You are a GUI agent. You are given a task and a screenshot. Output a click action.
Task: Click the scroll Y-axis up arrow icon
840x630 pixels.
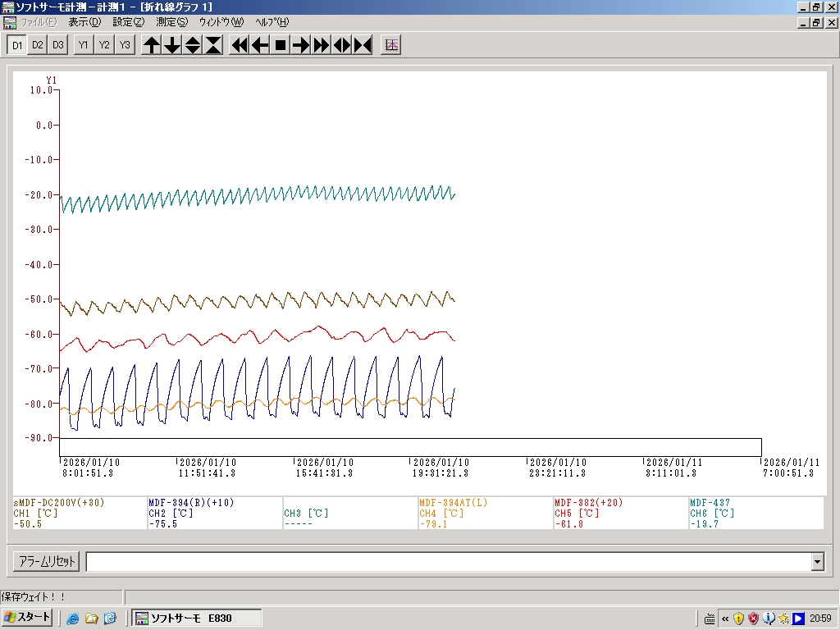[152, 45]
